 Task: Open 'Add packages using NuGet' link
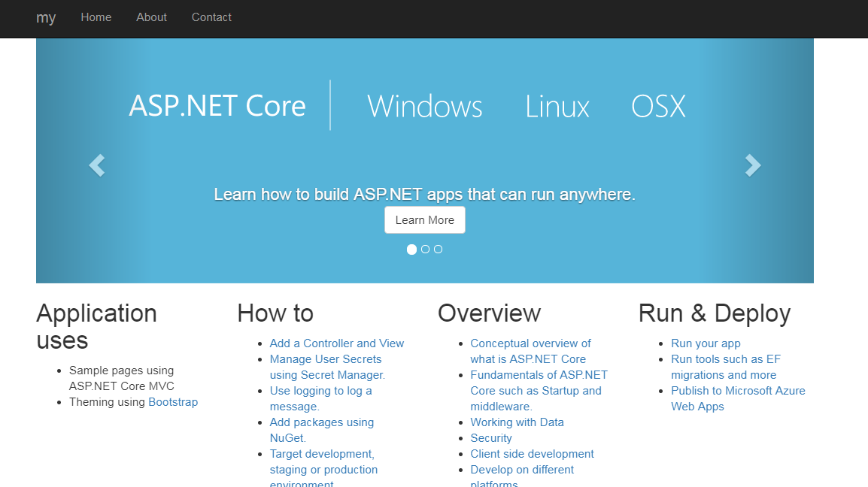(322, 430)
